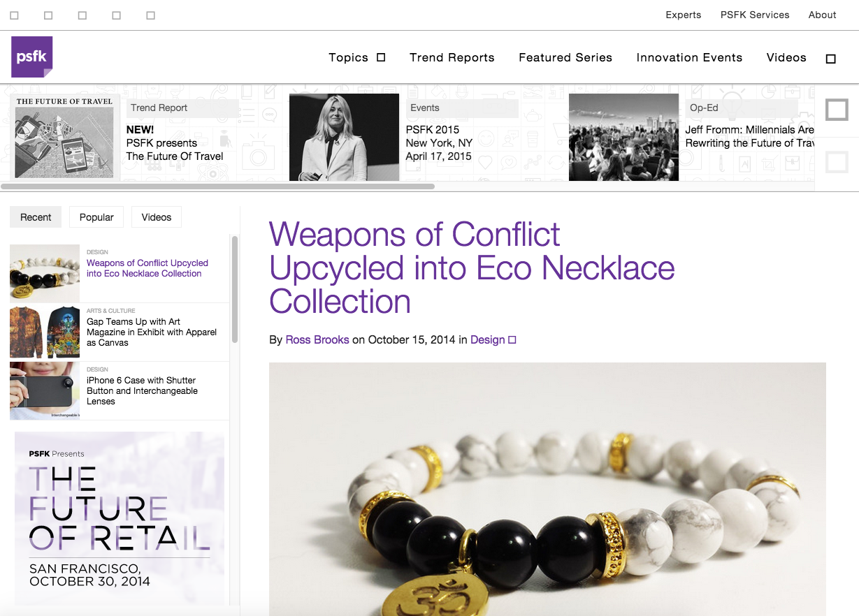Select the Recent tab
The height and width of the screenshot is (616, 859).
click(x=36, y=217)
